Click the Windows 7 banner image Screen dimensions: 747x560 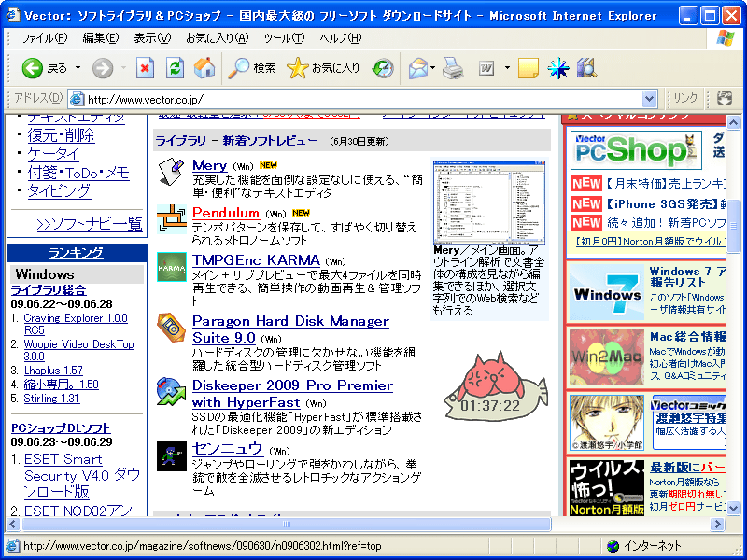pos(606,292)
